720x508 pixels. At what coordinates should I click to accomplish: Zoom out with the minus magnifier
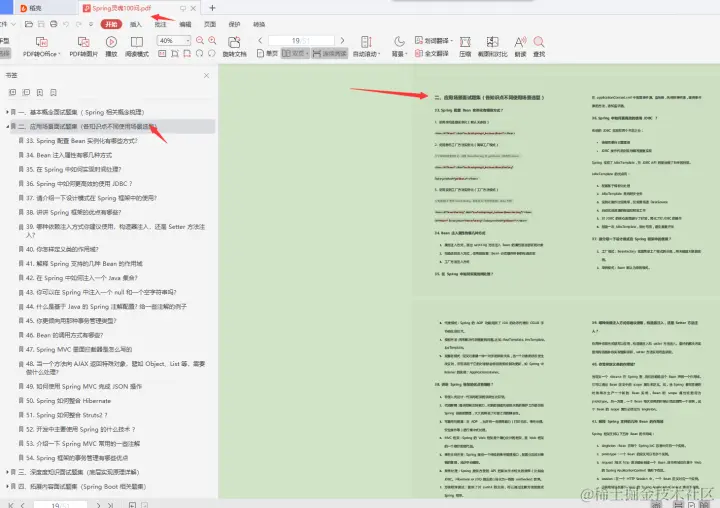(200, 40)
